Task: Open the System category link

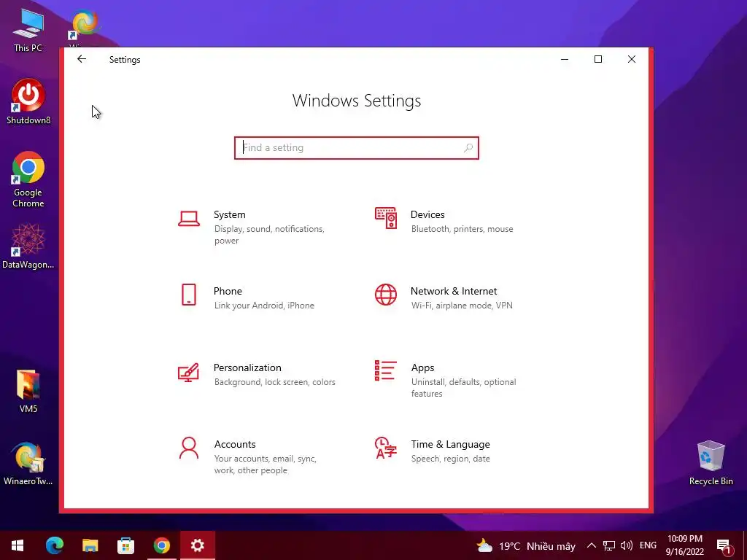Action: [230, 214]
